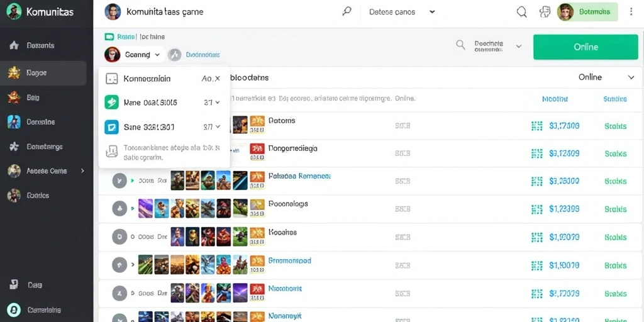Open the home icon labeled Desants
This screenshot has width=644, height=322.
click(x=14, y=45)
